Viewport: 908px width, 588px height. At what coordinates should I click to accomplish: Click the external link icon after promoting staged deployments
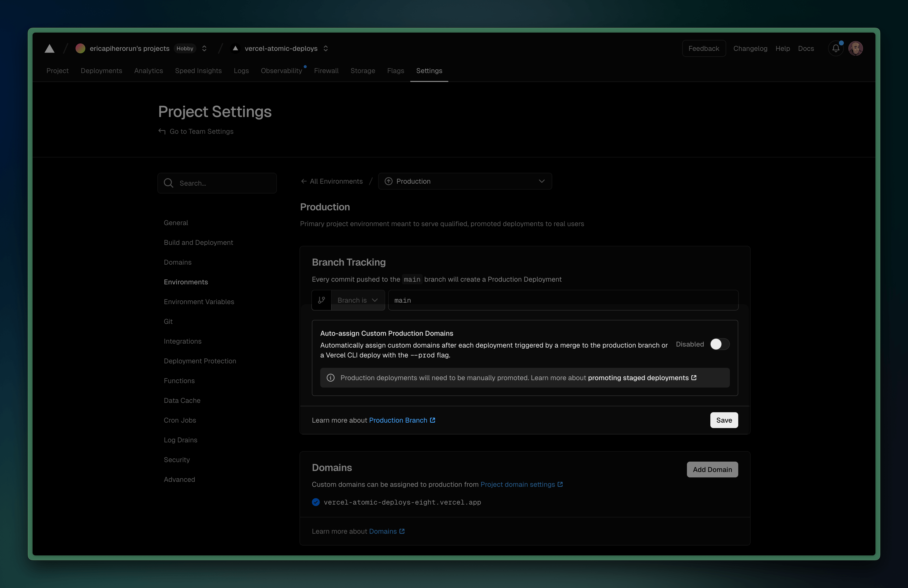[x=693, y=378]
